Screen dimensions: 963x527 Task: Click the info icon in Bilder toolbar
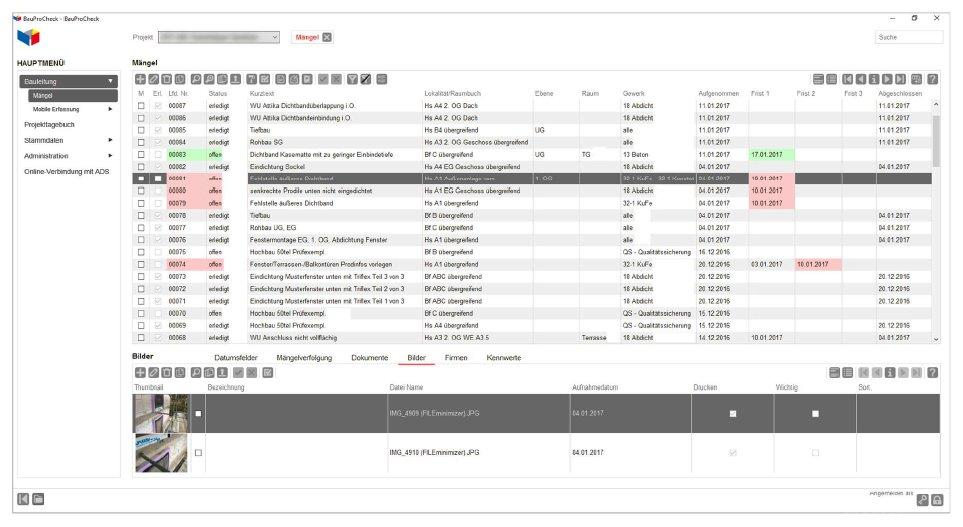pos(890,373)
